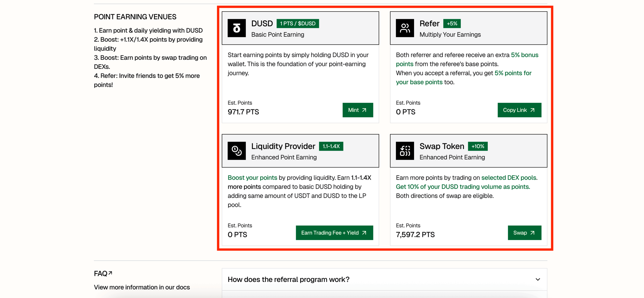The width and height of the screenshot is (644, 298).
Task: Click the Refer people icon
Action: (x=405, y=28)
